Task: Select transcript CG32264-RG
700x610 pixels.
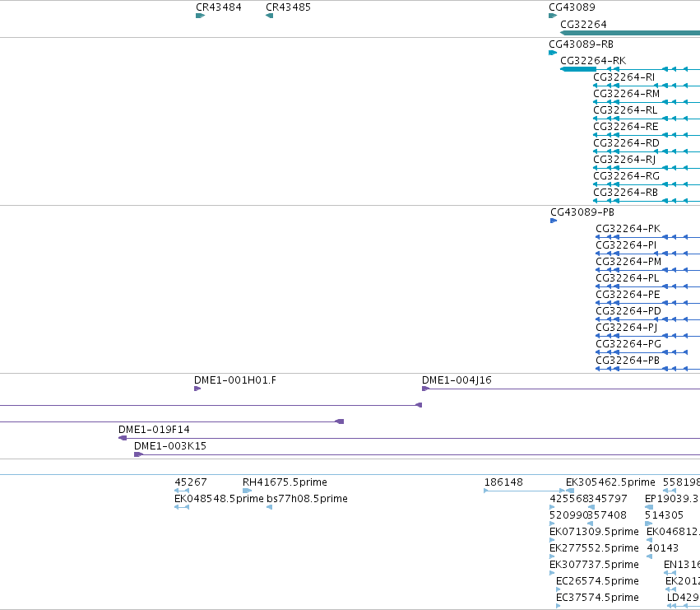Action: [626, 176]
